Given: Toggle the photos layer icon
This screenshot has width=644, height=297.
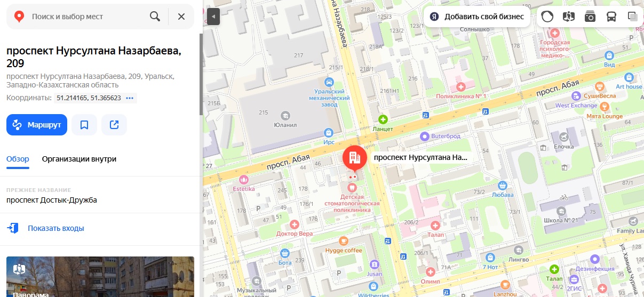Looking at the screenshot, I should [x=590, y=17].
